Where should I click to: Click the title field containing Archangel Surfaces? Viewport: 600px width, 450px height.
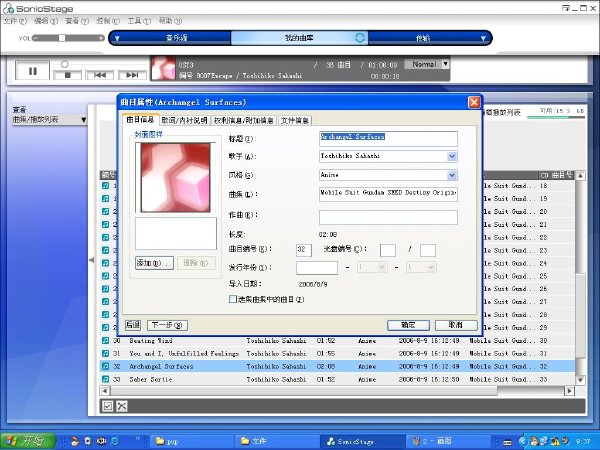pos(388,139)
